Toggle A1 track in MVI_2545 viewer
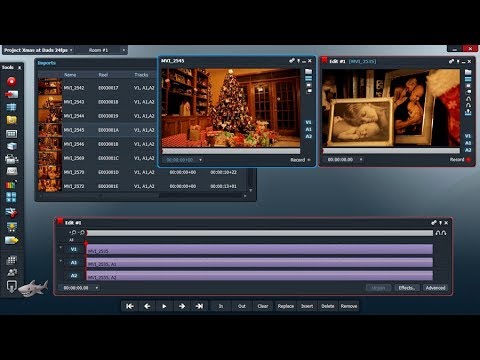The width and height of the screenshot is (480, 360). point(308,129)
